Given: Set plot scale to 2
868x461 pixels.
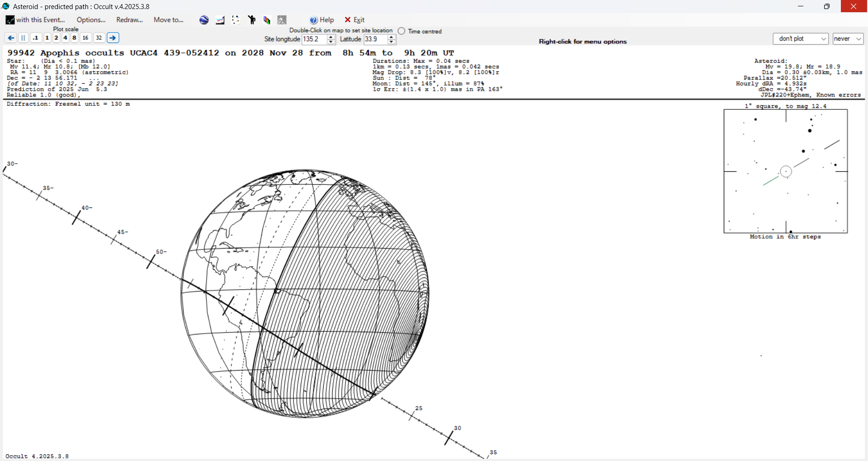Looking at the screenshot, I should pyautogui.click(x=57, y=38).
